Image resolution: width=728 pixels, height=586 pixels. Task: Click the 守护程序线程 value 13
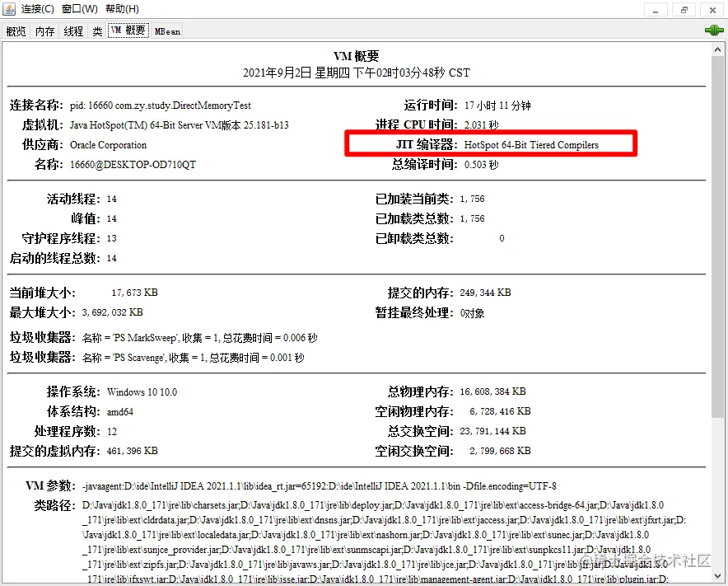(111, 238)
